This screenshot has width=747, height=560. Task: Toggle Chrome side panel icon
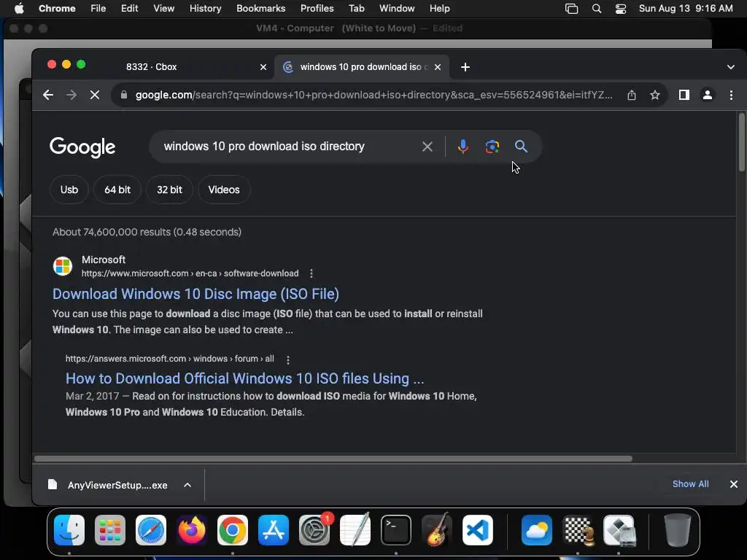coord(684,95)
